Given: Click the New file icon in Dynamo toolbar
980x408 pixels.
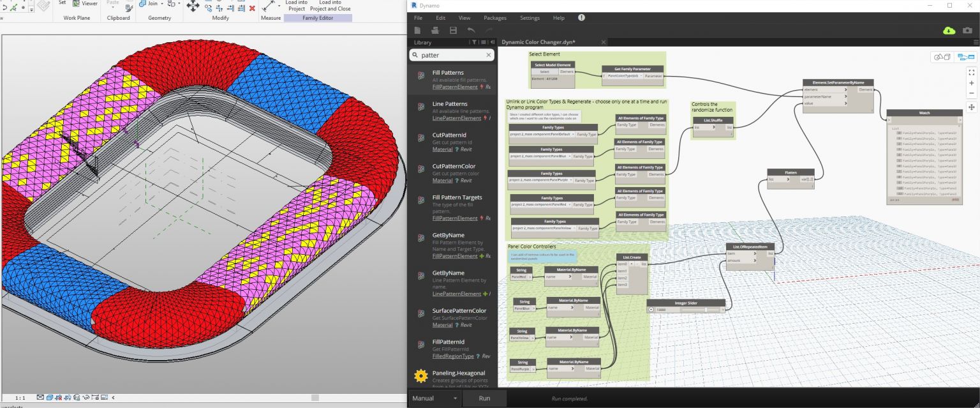Looking at the screenshot, I should coord(417,31).
